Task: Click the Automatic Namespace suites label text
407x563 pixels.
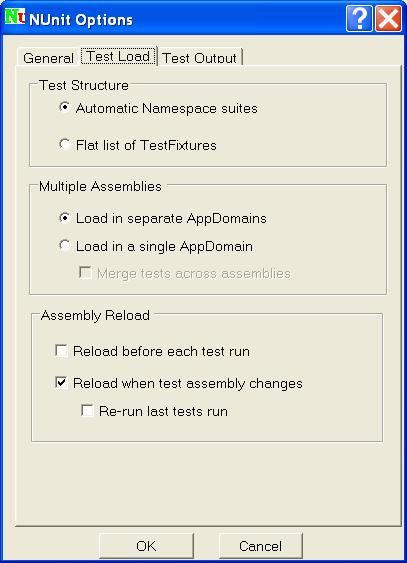Action: (167, 108)
